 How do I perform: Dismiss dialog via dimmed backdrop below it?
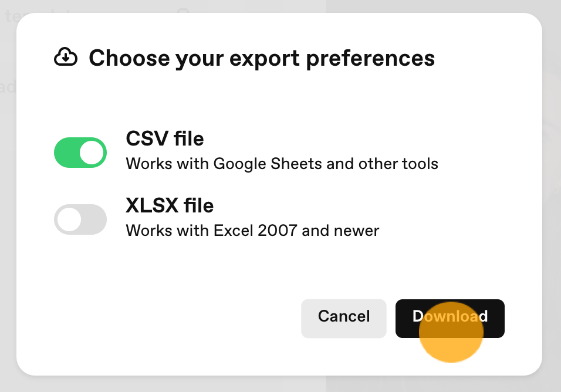coord(279,384)
